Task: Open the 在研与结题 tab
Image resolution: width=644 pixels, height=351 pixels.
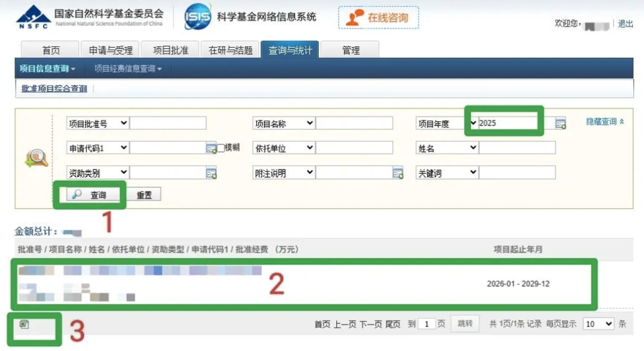Action: [230, 50]
